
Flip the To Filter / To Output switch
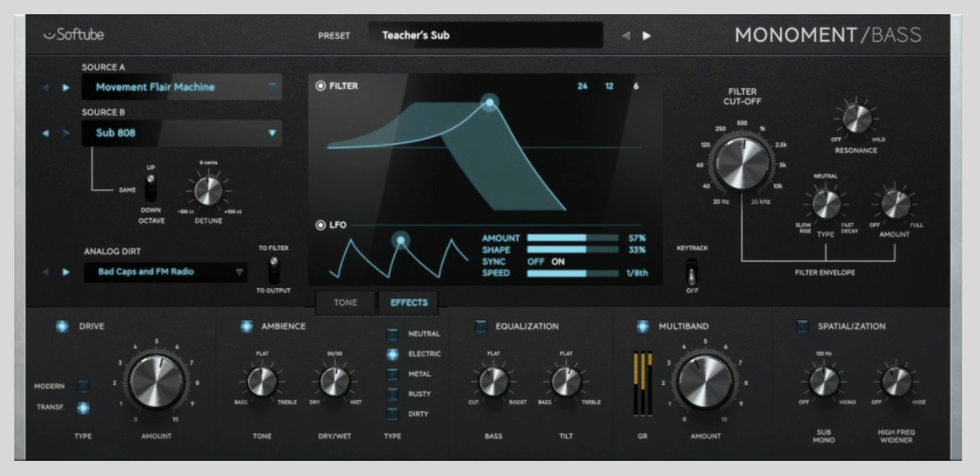coord(274,270)
